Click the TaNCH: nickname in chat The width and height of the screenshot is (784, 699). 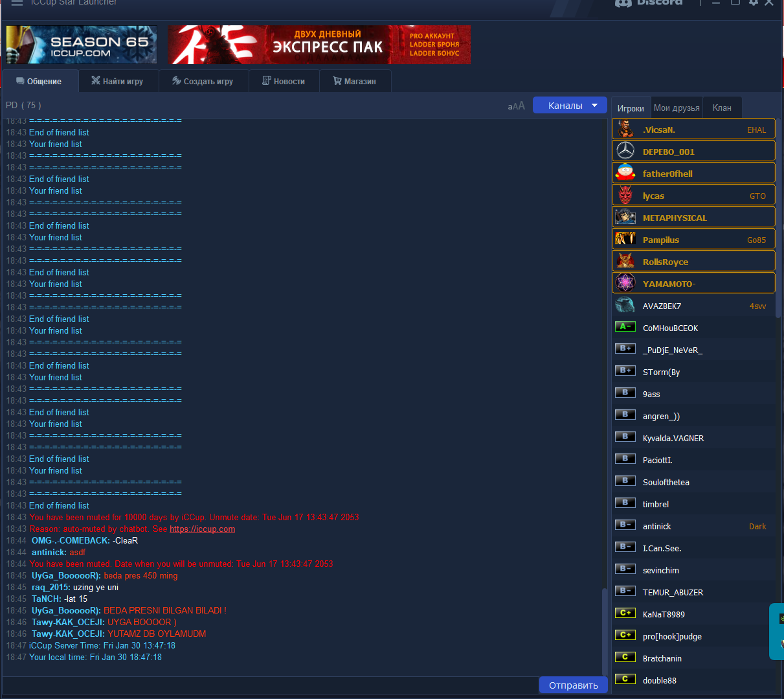coord(47,599)
